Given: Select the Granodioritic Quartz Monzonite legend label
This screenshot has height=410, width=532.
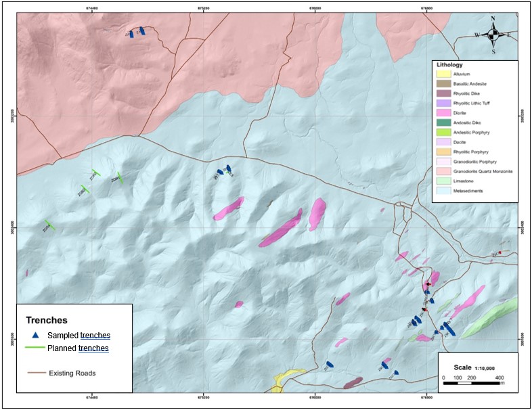Looking at the screenshot, I should (x=483, y=172).
